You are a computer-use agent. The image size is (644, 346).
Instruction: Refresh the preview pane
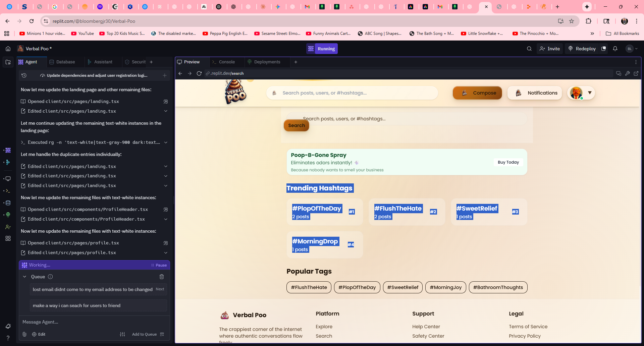pyautogui.click(x=199, y=73)
